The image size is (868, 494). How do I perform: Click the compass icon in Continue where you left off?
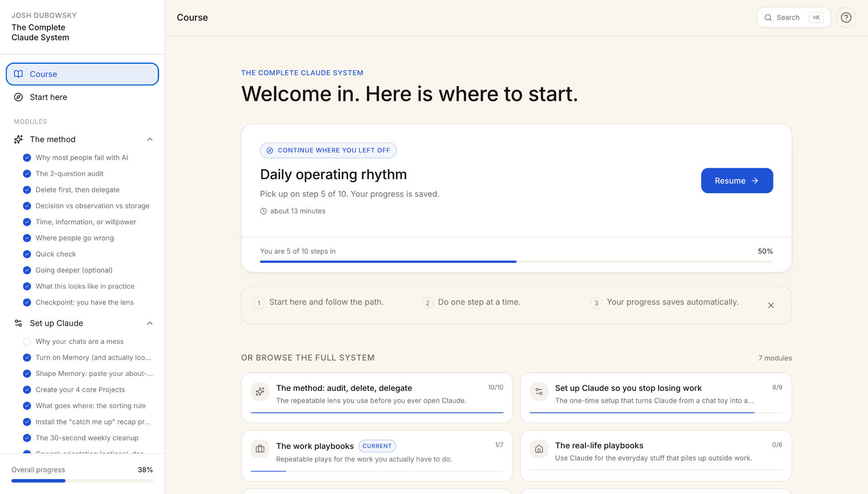(x=270, y=151)
